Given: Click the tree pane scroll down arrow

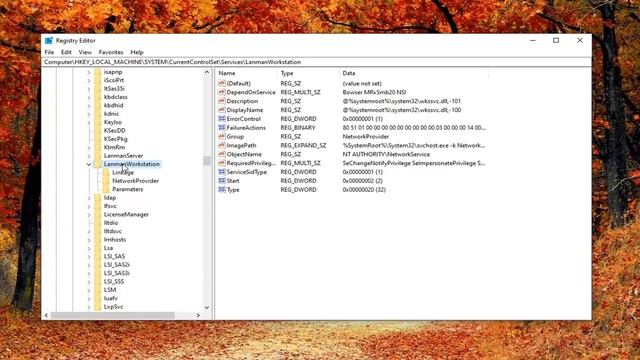Looking at the screenshot, I should coord(207,307).
